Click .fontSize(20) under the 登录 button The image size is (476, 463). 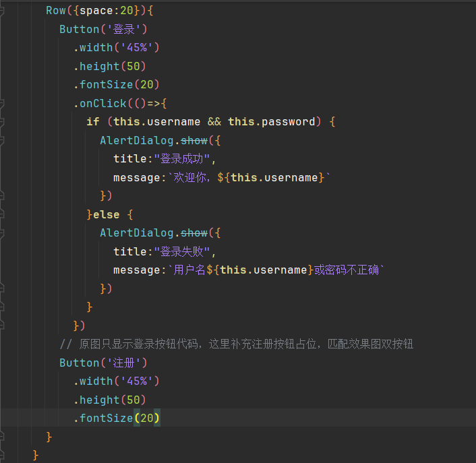[x=116, y=85]
